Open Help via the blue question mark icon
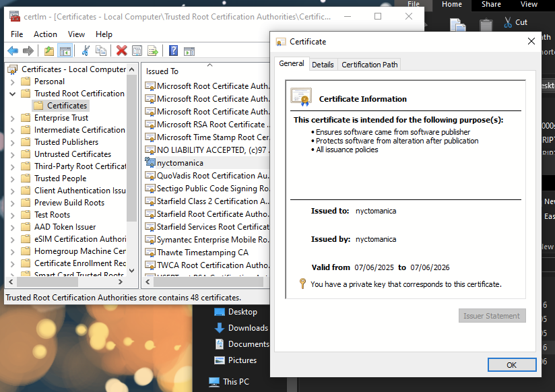This screenshot has height=392, width=555. click(174, 51)
